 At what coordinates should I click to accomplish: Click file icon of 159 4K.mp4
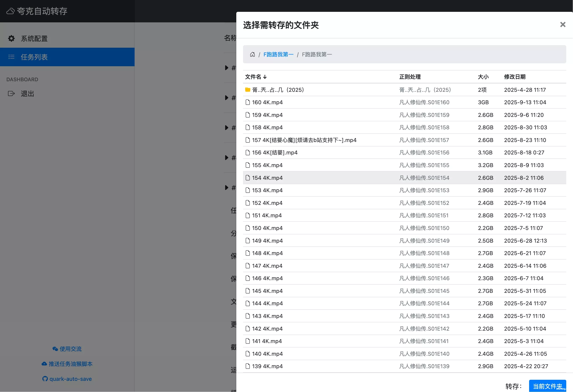tap(247, 115)
